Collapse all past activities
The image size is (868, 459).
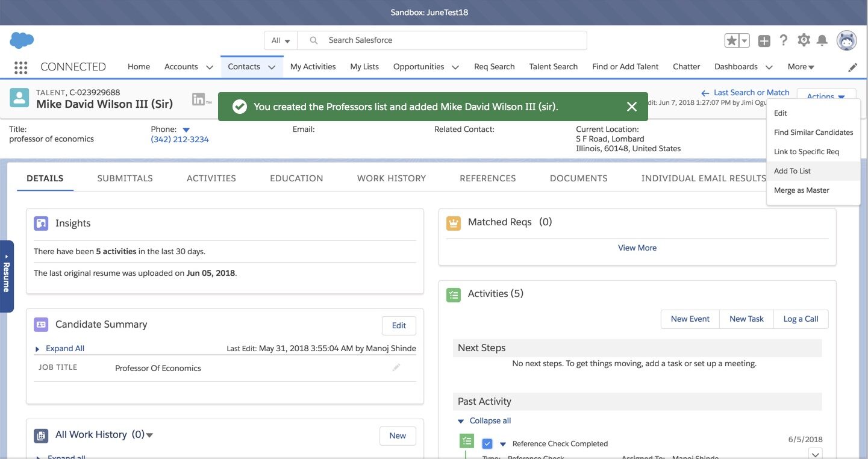(x=490, y=420)
